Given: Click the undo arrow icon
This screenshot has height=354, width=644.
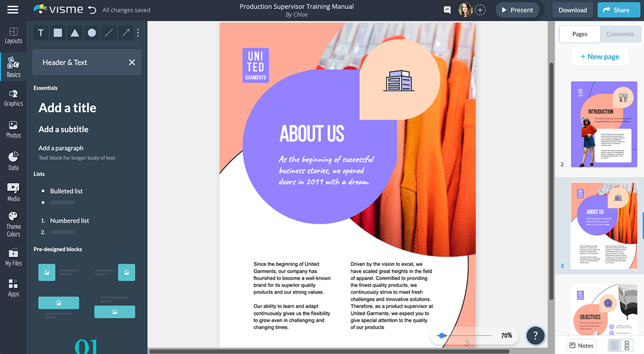Looking at the screenshot, I should point(92,10).
